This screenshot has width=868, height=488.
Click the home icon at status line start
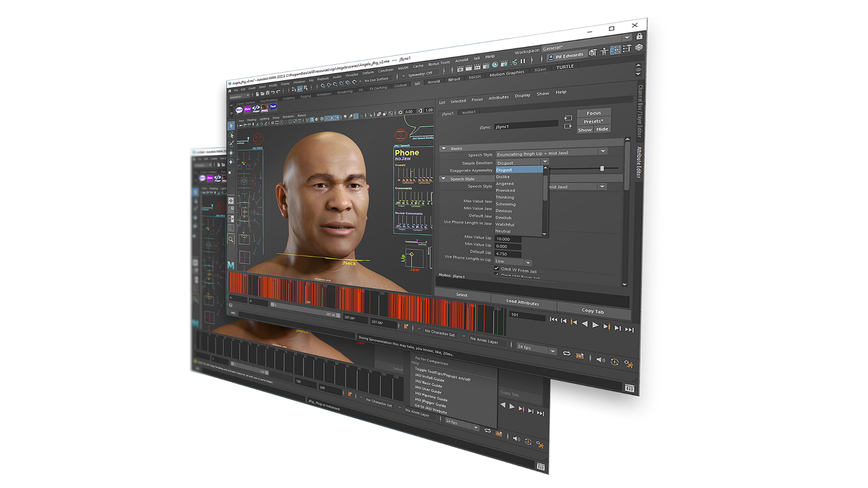tap(230, 91)
